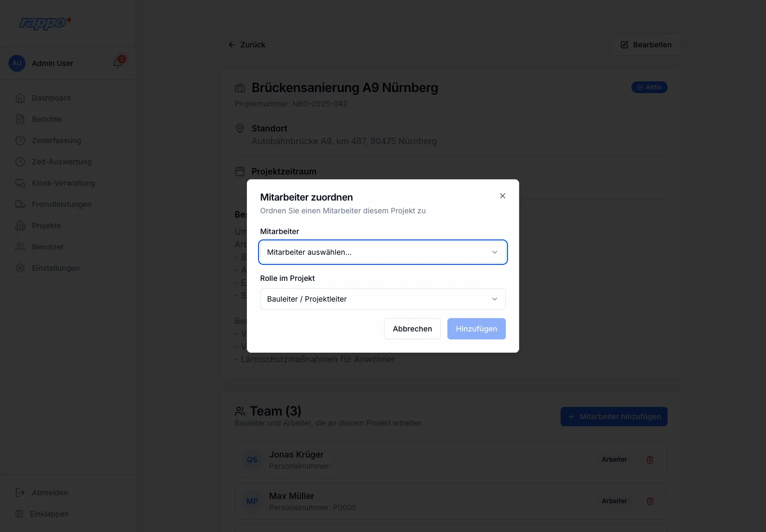Viewport: 766px width, 532px height.
Task: Open Dashboard in sidebar
Action: (x=68, y=98)
